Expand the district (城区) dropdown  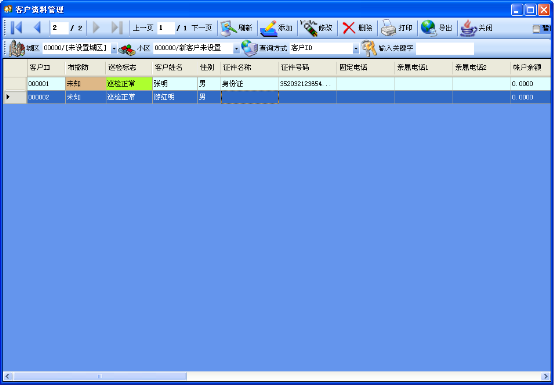click(114, 48)
